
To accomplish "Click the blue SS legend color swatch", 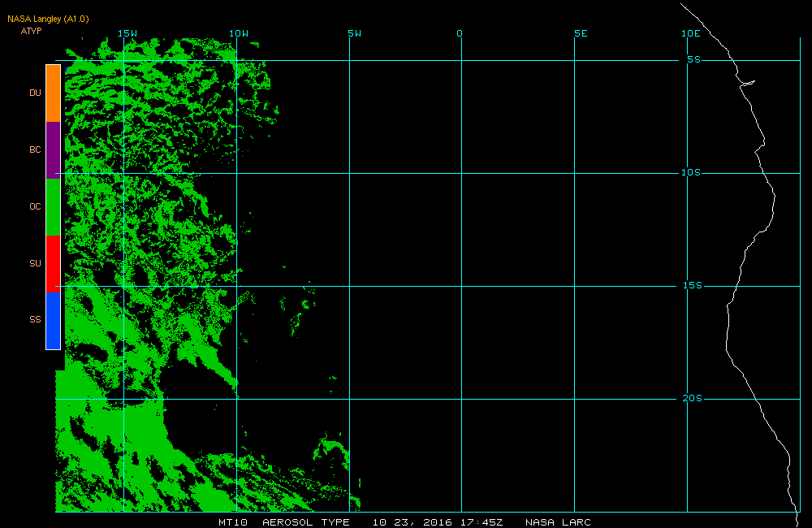I will point(53,320).
